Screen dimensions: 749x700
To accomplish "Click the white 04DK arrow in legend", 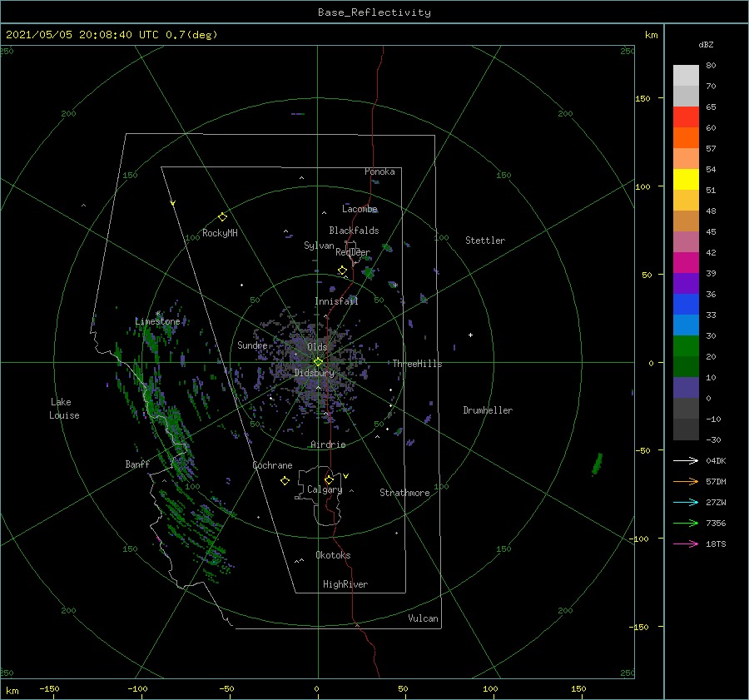I will click(x=686, y=460).
